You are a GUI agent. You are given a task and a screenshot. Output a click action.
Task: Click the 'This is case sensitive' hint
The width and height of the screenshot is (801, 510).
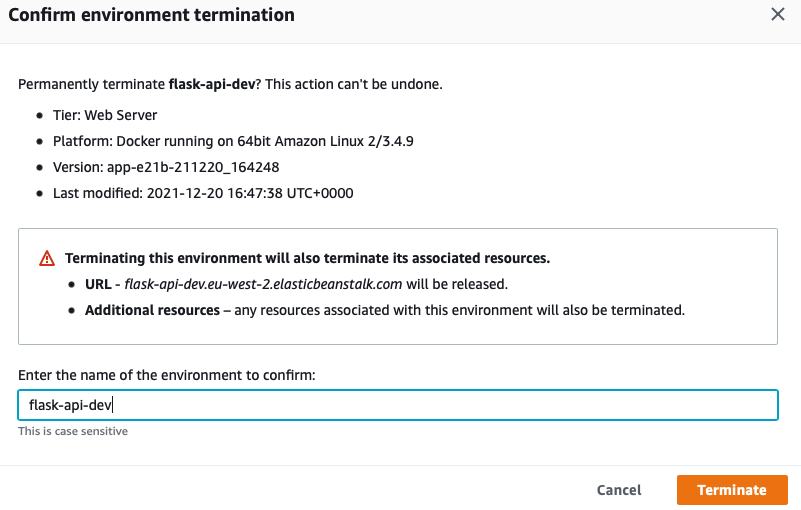pyautogui.click(x=73, y=431)
